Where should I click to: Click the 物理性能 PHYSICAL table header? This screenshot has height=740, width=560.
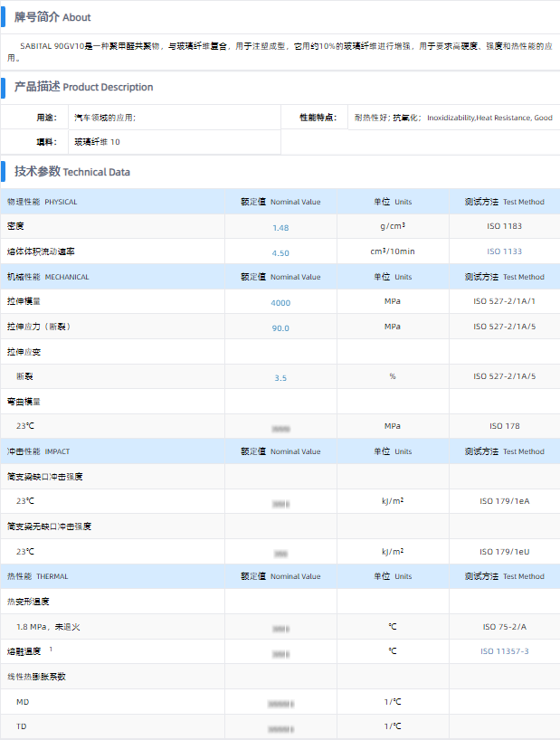(43, 202)
